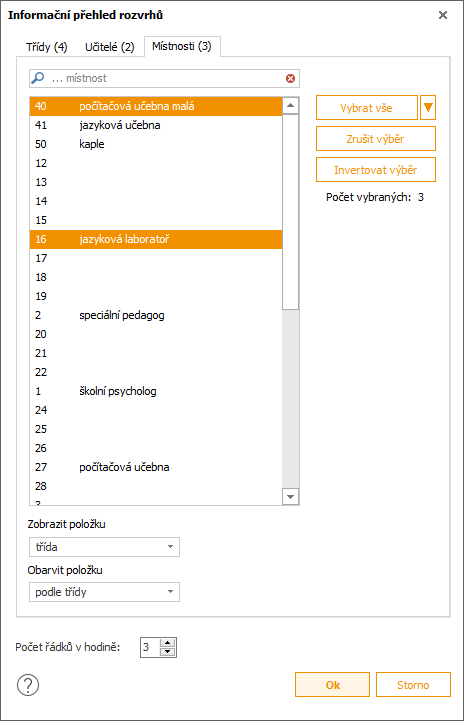This screenshot has width=464, height=721.
Task: Click the list scroll down arrow
Action: coord(290,497)
